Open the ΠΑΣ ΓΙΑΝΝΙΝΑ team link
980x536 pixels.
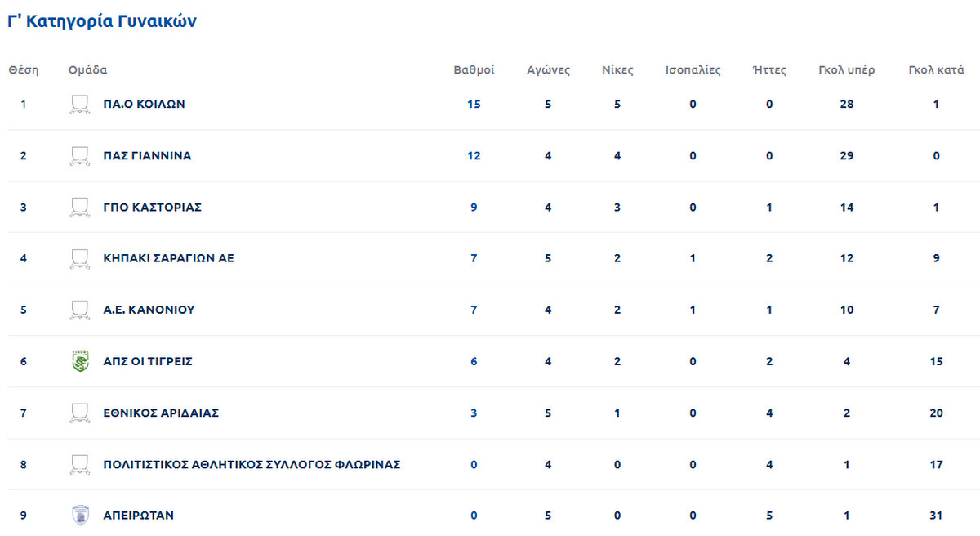click(x=147, y=156)
